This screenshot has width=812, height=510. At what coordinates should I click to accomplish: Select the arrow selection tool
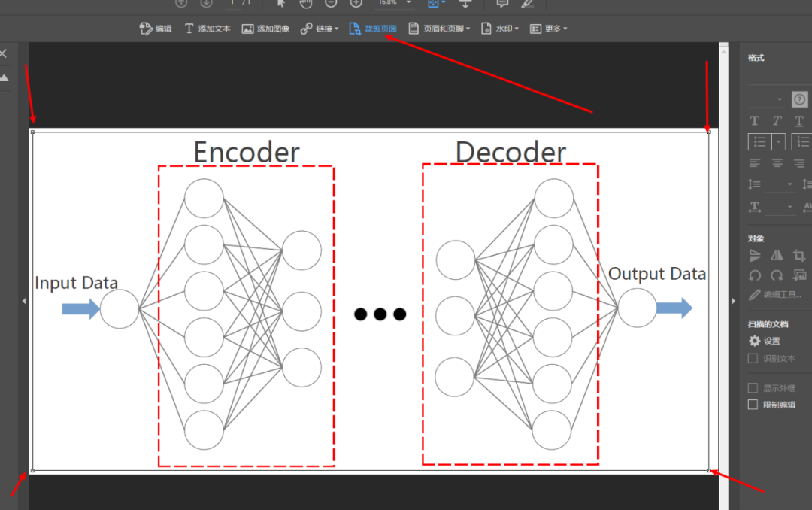[280, 3]
